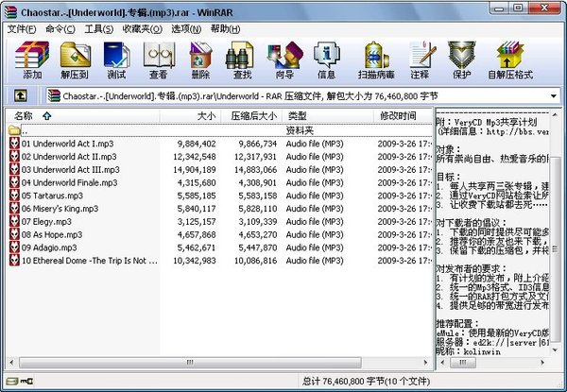Sort by the 类型 column header

[x=328, y=116]
